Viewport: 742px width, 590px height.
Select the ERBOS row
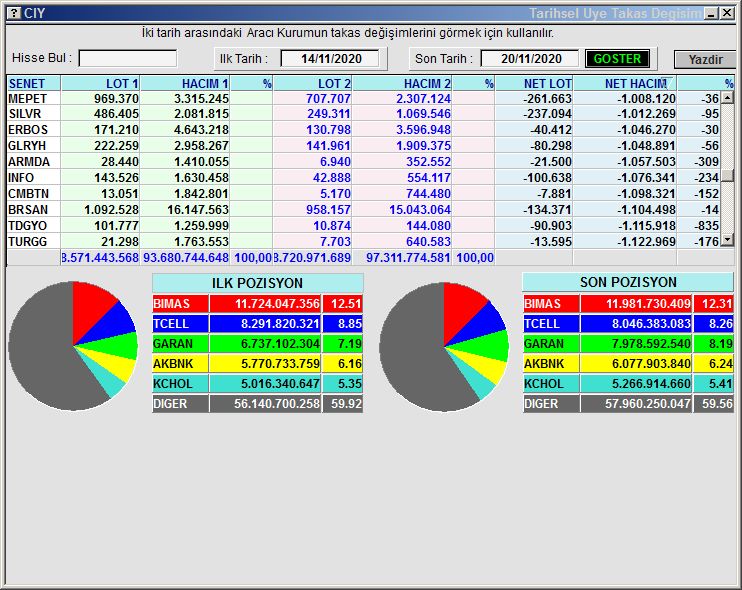pyautogui.click(x=364, y=130)
